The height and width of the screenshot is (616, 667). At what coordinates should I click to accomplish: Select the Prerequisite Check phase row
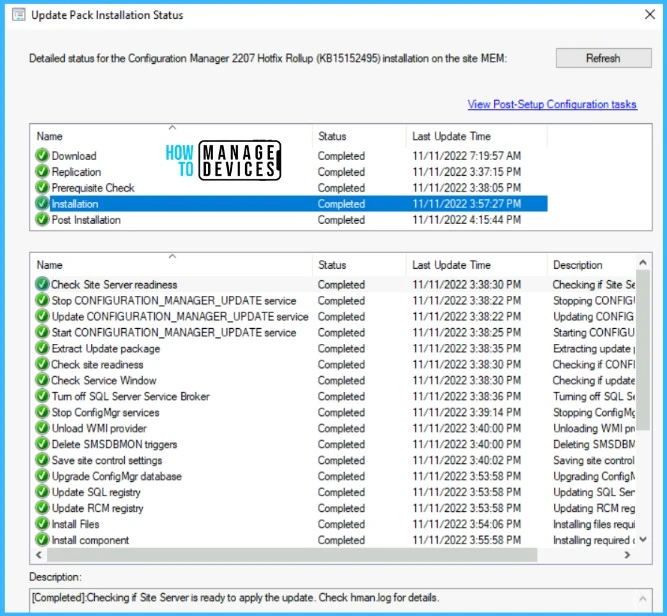pos(291,187)
